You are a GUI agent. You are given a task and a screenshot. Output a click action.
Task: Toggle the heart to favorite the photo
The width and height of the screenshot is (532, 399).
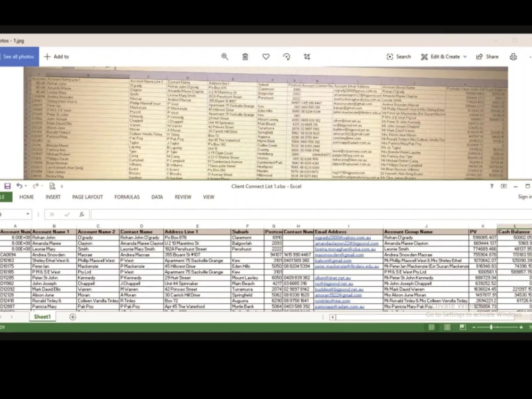point(266,56)
